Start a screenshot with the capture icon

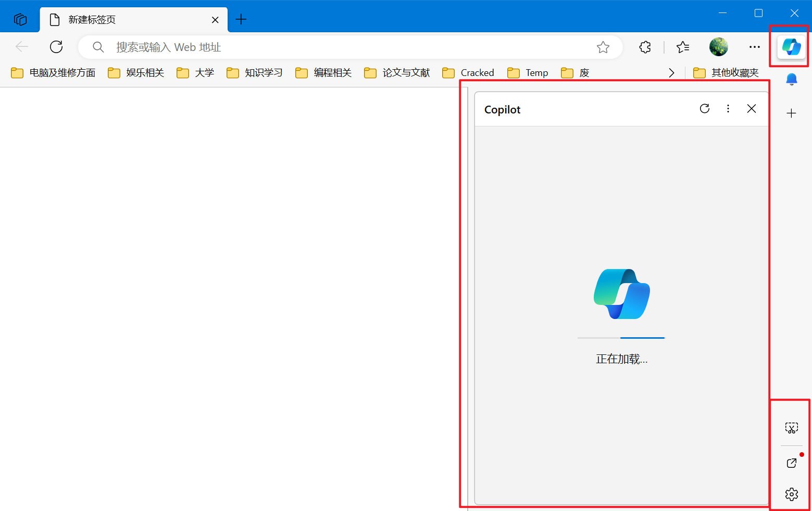[791, 428]
